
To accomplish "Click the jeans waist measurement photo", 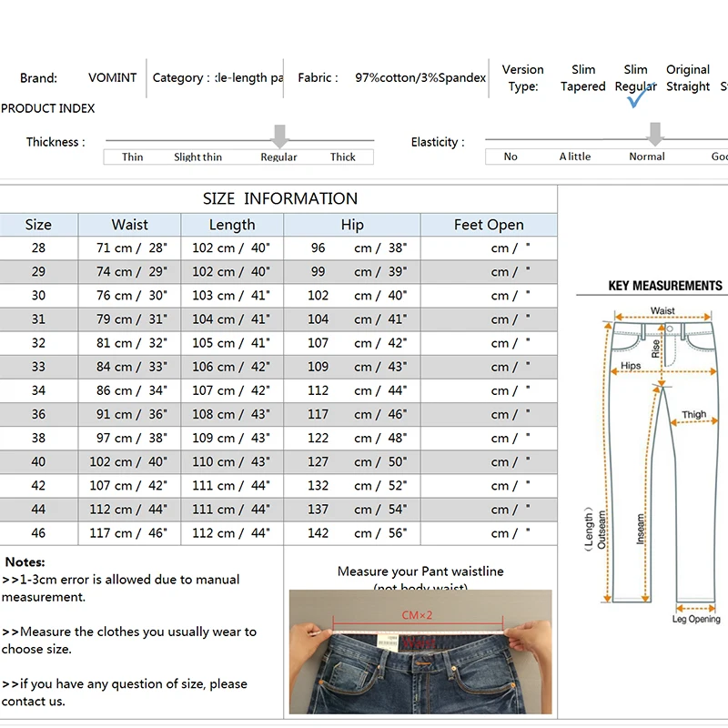I will pos(420,652).
